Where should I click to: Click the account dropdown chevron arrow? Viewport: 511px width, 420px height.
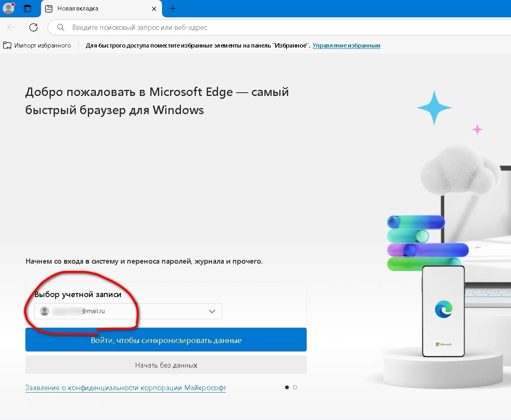pyautogui.click(x=212, y=311)
